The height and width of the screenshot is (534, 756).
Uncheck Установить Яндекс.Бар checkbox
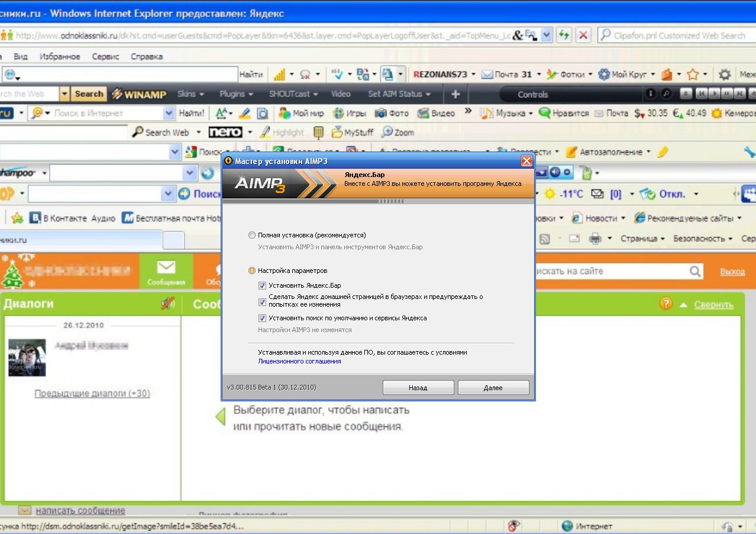click(262, 285)
